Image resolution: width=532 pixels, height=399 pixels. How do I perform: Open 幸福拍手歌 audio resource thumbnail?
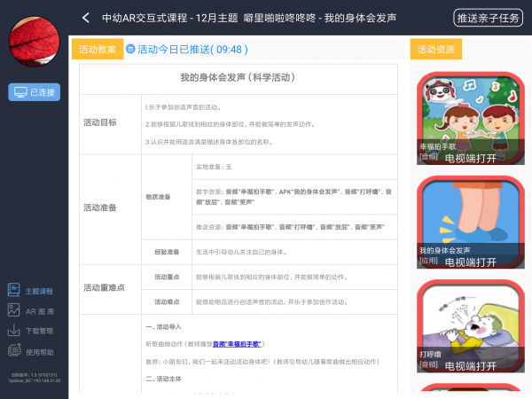pos(471,119)
